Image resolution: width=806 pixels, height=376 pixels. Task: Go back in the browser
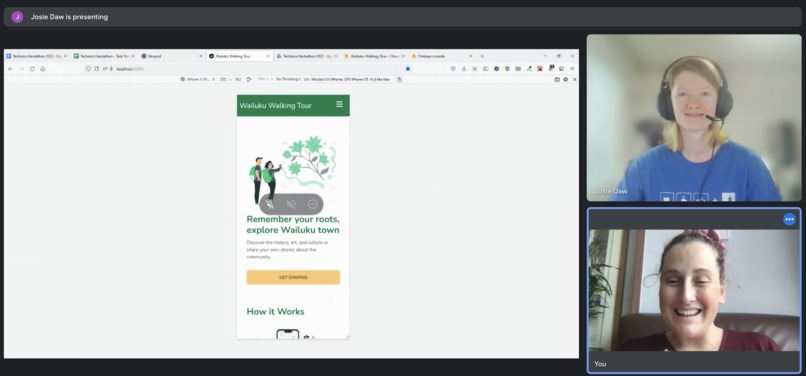10,68
